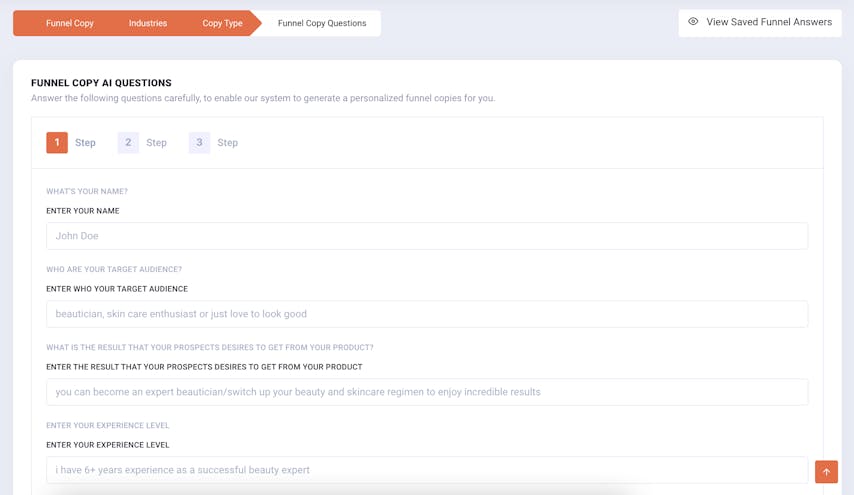The image size is (854, 495).
Task: Click the Step label next to badge 1
Action: click(85, 143)
